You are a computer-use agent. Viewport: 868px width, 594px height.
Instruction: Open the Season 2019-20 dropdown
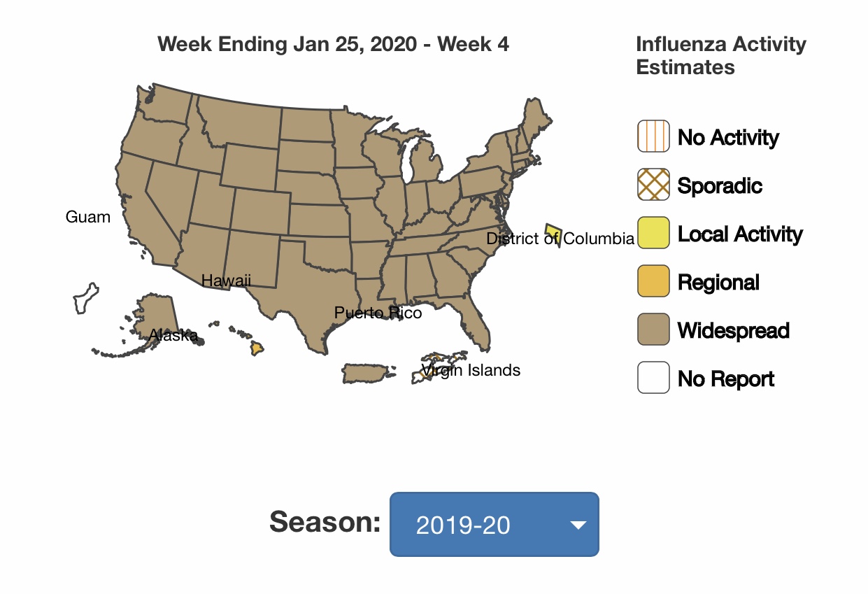pos(494,525)
